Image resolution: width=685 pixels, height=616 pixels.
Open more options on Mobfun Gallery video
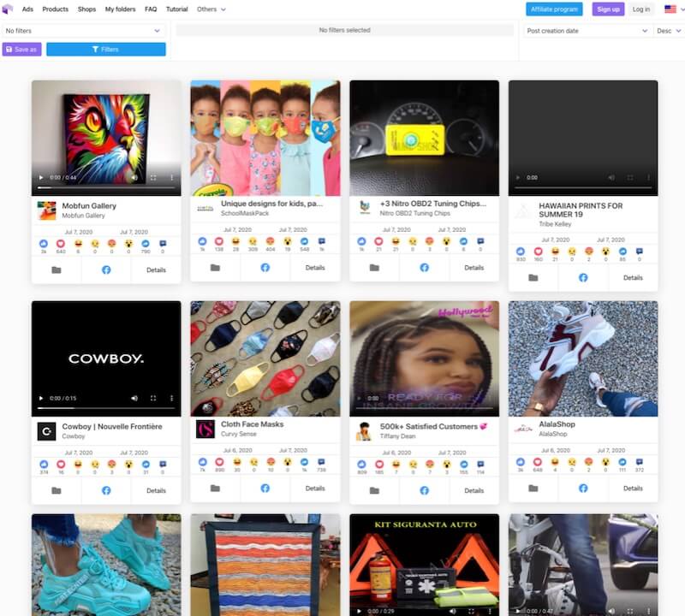pyautogui.click(x=172, y=178)
